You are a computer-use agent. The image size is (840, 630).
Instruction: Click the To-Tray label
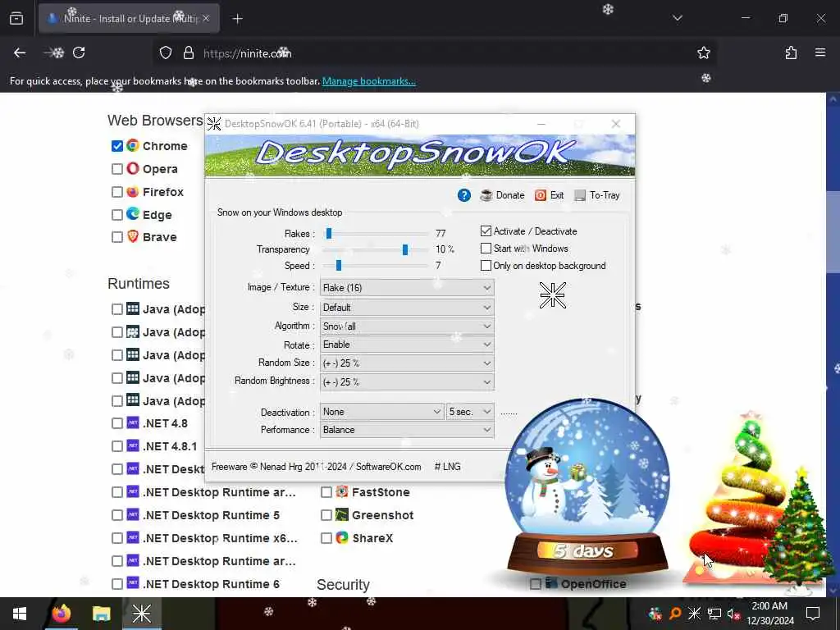tap(605, 195)
